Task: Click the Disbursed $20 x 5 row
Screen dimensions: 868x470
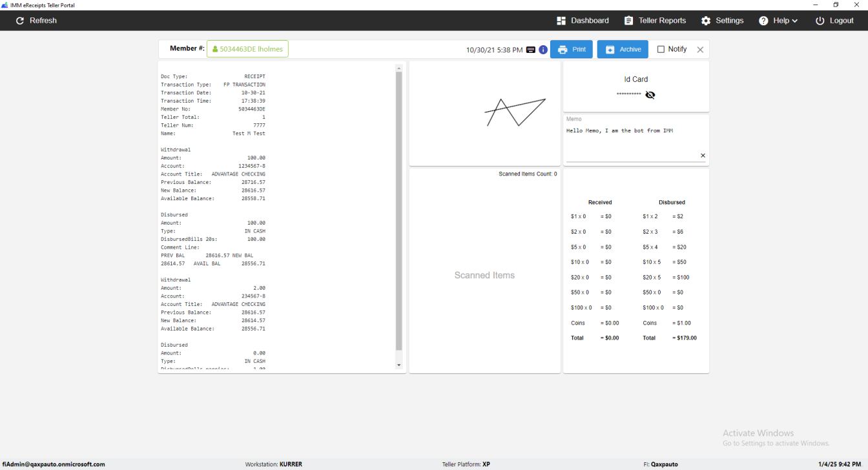Action: (666, 277)
